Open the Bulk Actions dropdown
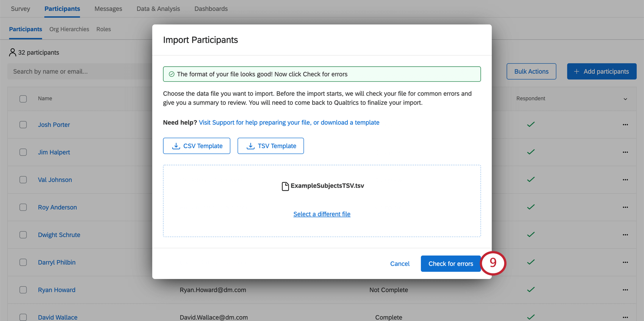Screen dimensions: 644x321 pyautogui.click(x=531, y=72)
